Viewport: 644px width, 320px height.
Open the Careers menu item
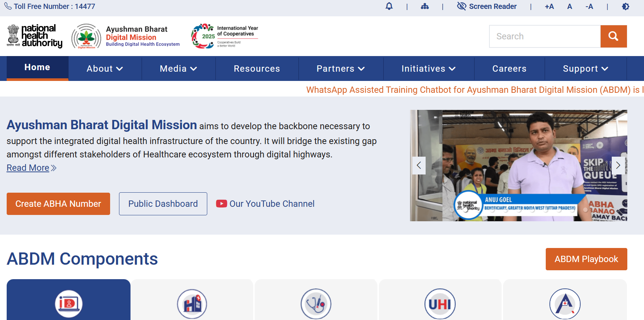509,69
